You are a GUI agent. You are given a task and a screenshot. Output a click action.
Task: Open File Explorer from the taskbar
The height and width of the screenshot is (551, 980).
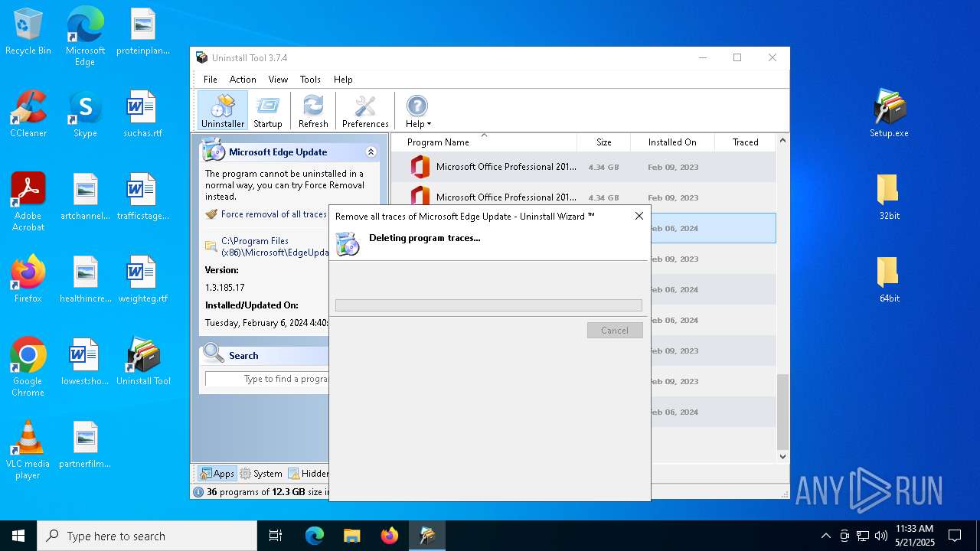tap(351, 536)
